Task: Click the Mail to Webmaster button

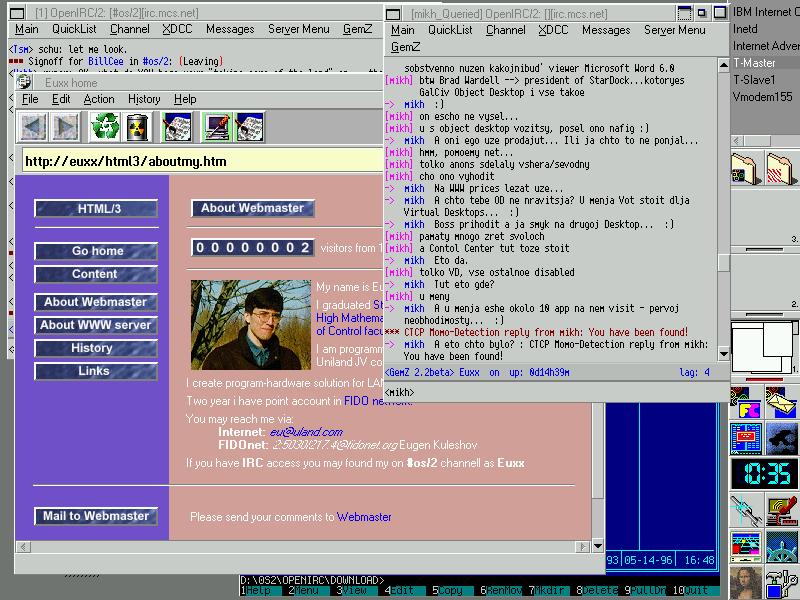Action: pos(96,516)
